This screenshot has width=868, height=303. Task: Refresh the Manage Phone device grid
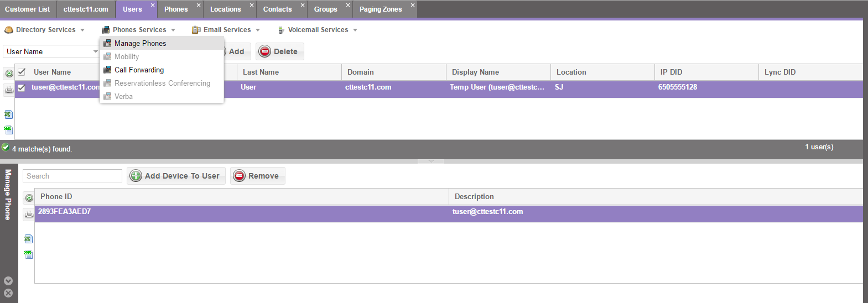pos(29,198)
